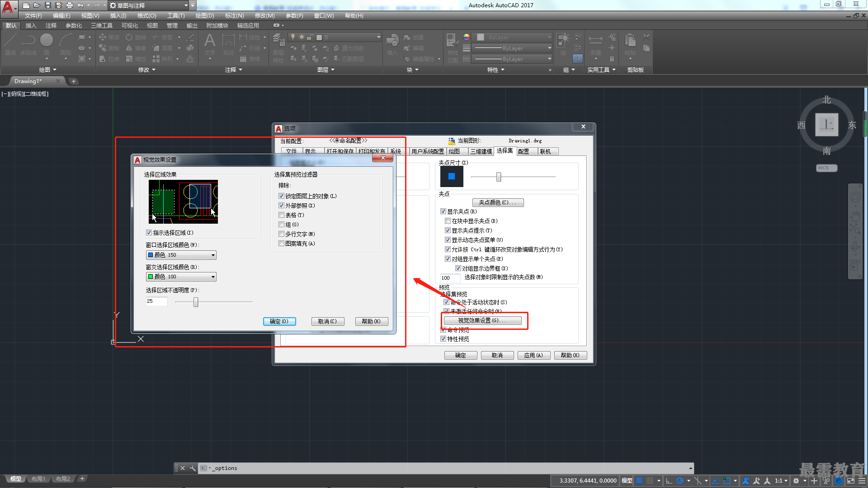The image size is (868, 488).
Task: Click the New drawing icon in quick access toolbar
Action: (x=26, y=5)
